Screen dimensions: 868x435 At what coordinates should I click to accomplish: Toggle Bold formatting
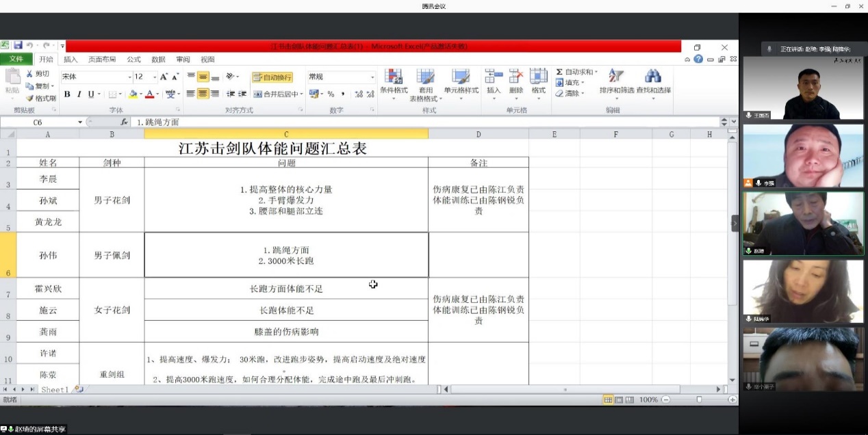[x=67, y=94]
